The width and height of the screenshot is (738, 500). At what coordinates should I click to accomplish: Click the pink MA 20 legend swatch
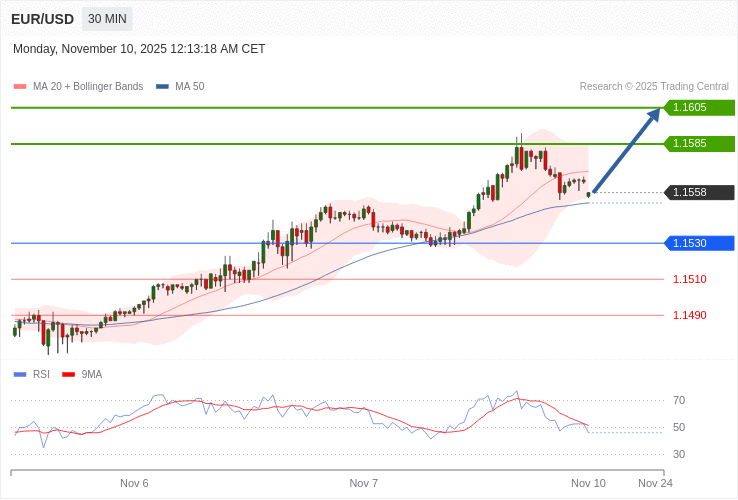click(x=19, y=87)
